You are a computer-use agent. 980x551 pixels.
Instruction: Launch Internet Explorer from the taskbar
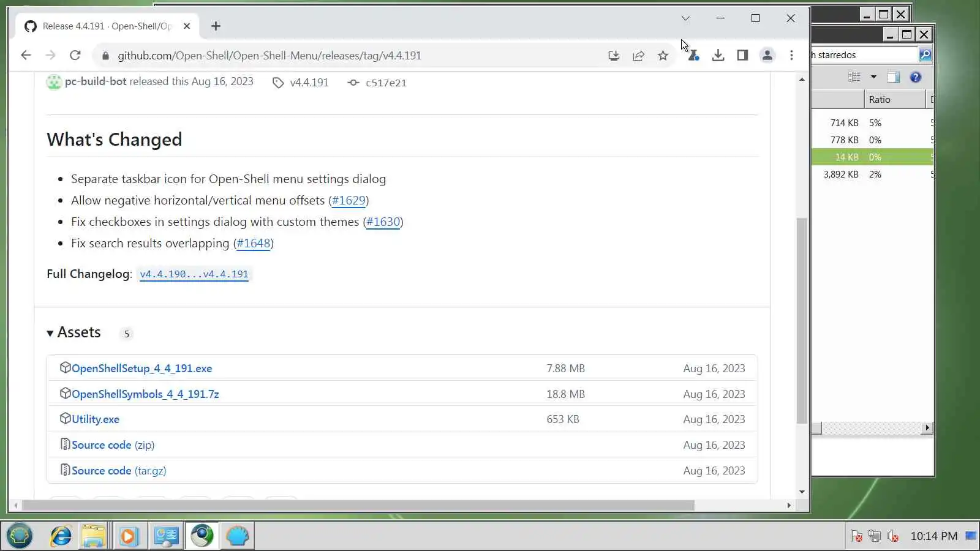tap(61, 536)
